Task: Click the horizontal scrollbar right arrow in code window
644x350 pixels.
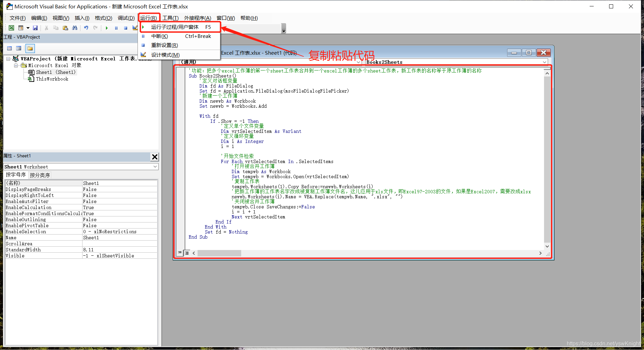Action: (x=540, y=253)
